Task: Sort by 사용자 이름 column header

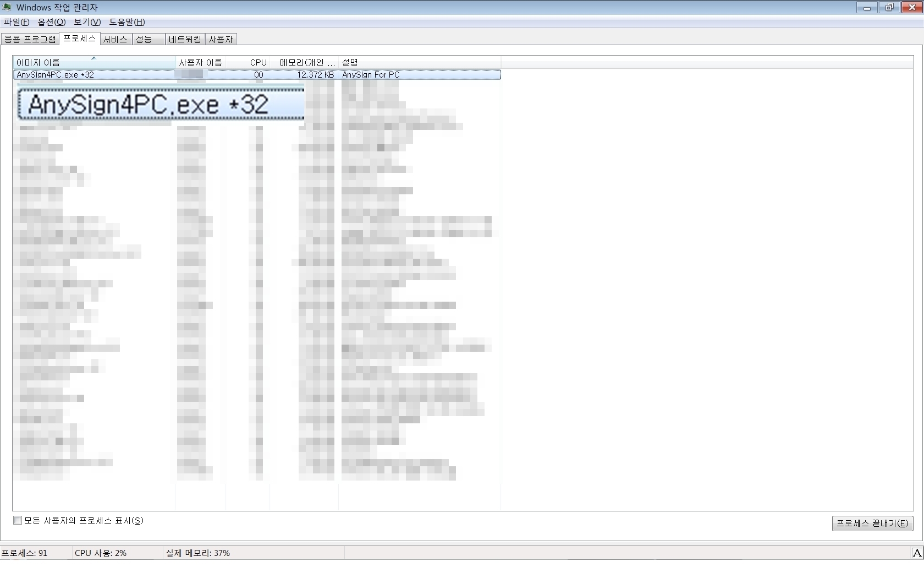Action: [x=200, y=62]
